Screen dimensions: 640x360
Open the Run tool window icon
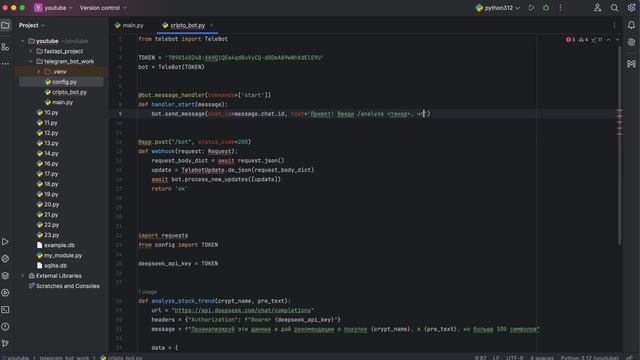point(5,242)
